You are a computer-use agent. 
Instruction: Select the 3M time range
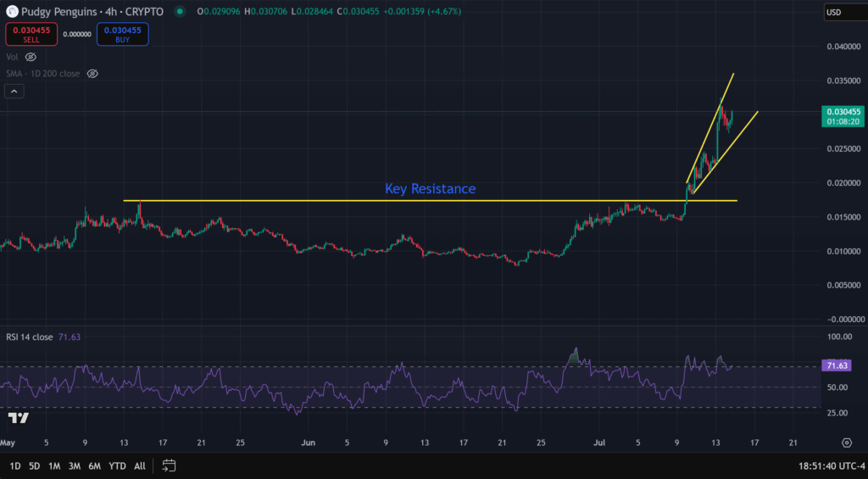pos(75,465)
